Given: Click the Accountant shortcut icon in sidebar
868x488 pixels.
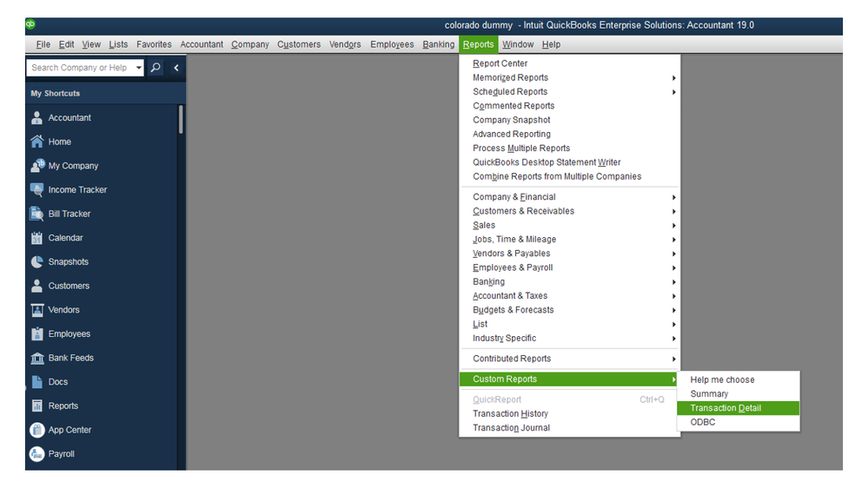Looking at the screenshot, I should pyautogui.click(x=37, y=118).
